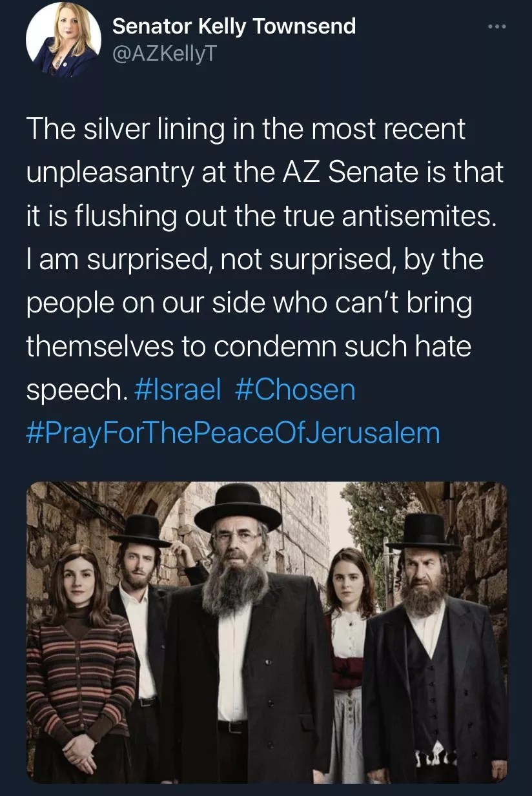Click the young woman in the white blouse
This screenshot has height=796, width=532.
point(349,639)
